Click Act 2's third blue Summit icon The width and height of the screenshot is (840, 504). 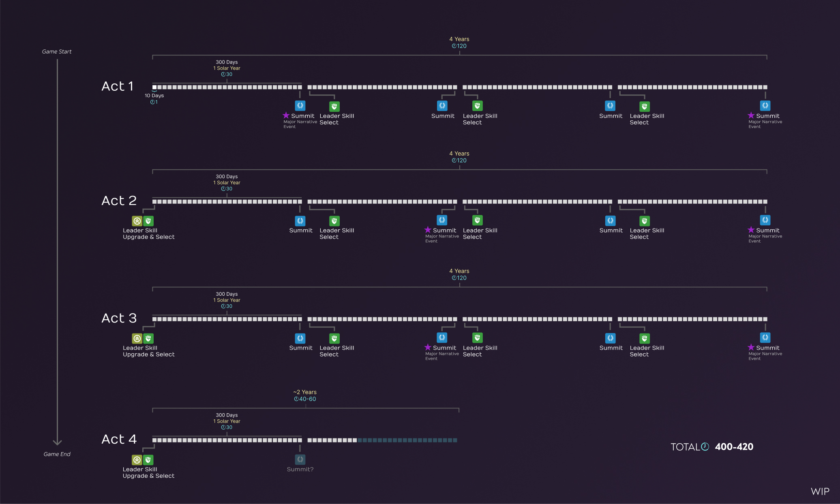610,221
